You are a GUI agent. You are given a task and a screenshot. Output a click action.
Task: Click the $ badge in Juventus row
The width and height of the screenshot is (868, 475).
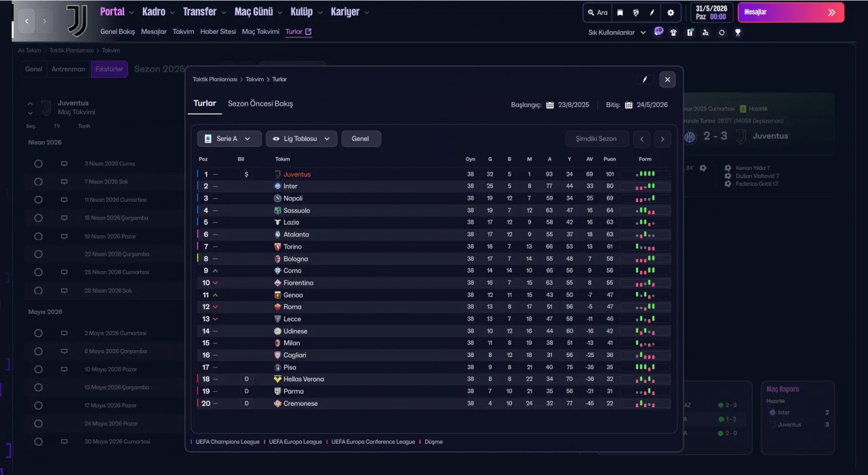pos(246,174)
